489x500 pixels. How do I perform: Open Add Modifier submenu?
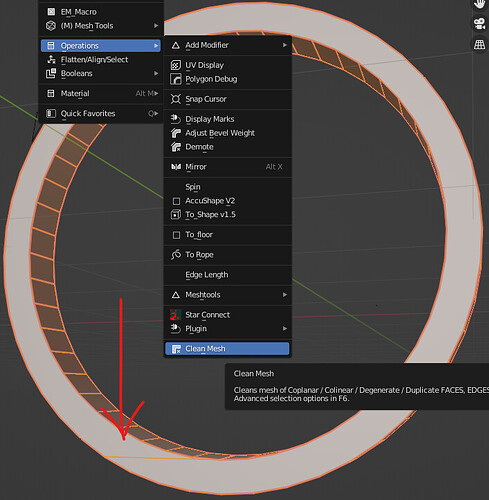point(227,45)
